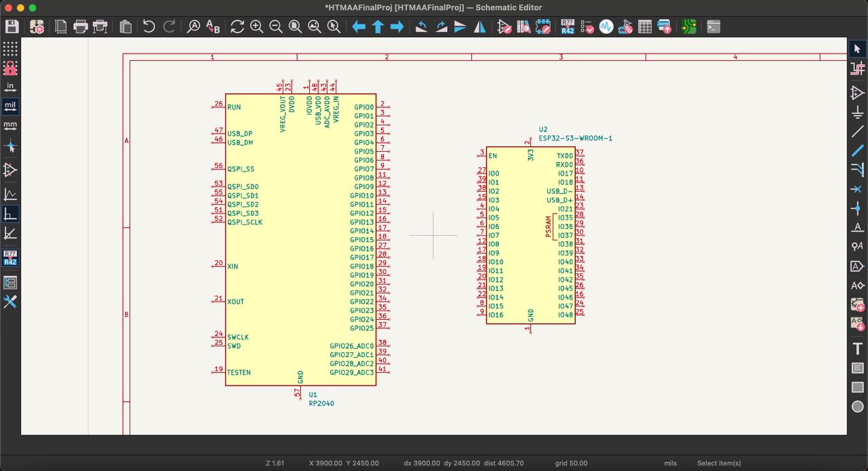Screen dimensions: 868x471
Task: Toggle the grid override lock icon
Action: 10,68
